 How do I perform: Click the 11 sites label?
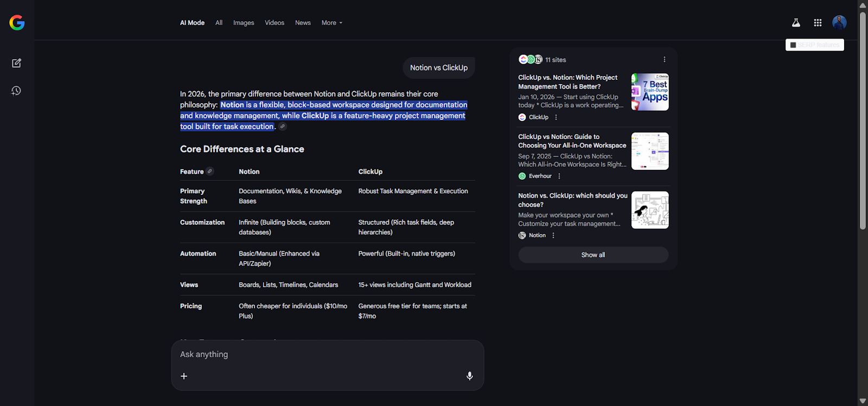(556, 60)
